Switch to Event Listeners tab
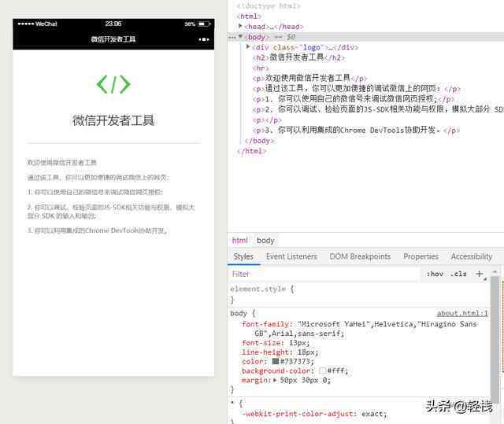This screenshot has width=504, height=424. tap(291, 256)
